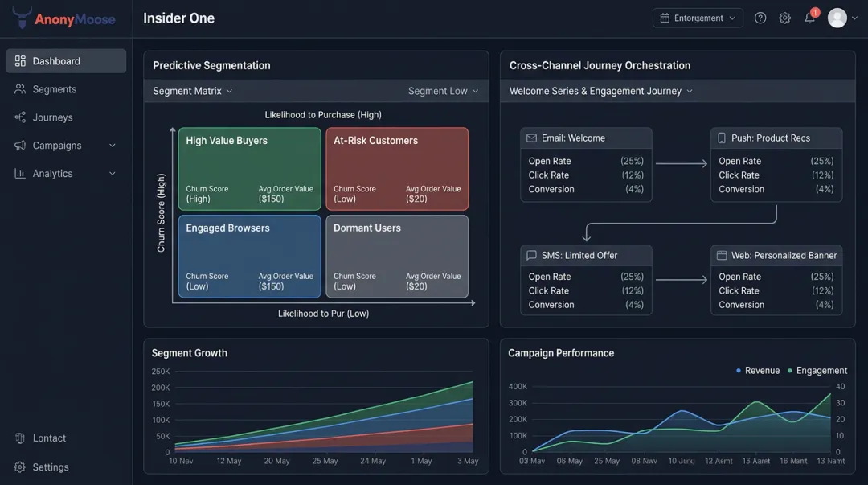Click the Segment Growth heading
Viewport: 868px width, 485px height.
click(x=190, y=353)
